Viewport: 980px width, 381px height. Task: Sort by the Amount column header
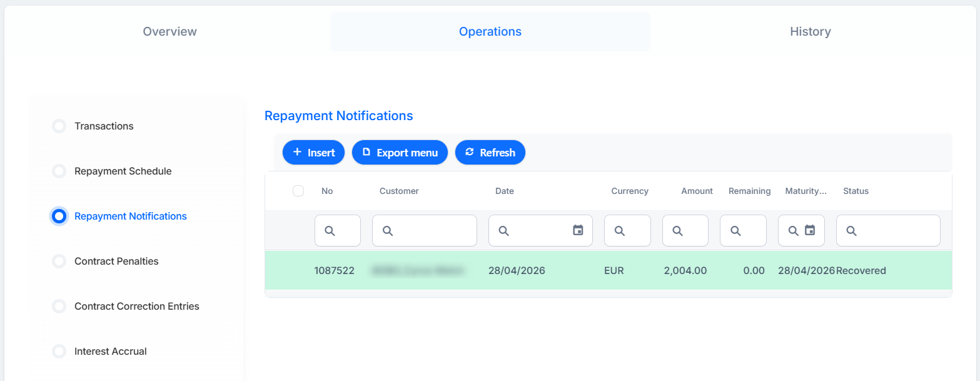coord(697,191)
